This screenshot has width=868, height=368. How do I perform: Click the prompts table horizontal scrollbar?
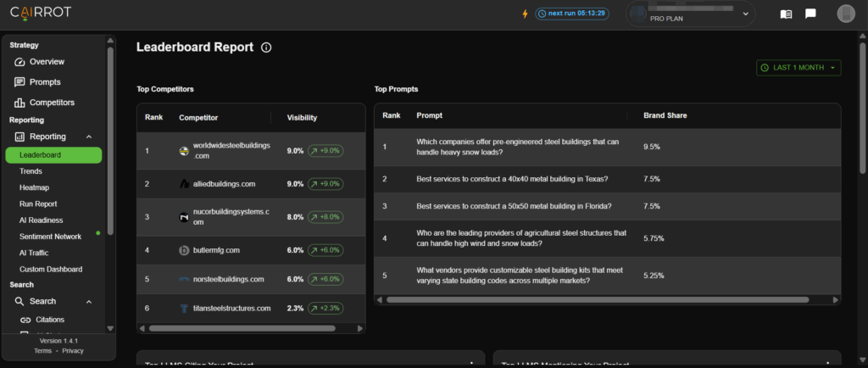pyautogui.click(x=598, y=300)
